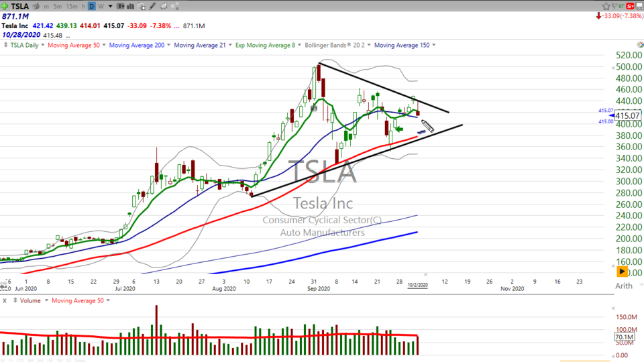
Task: Select the Daily (D) timeframe
Action: [x=92, y=6]
